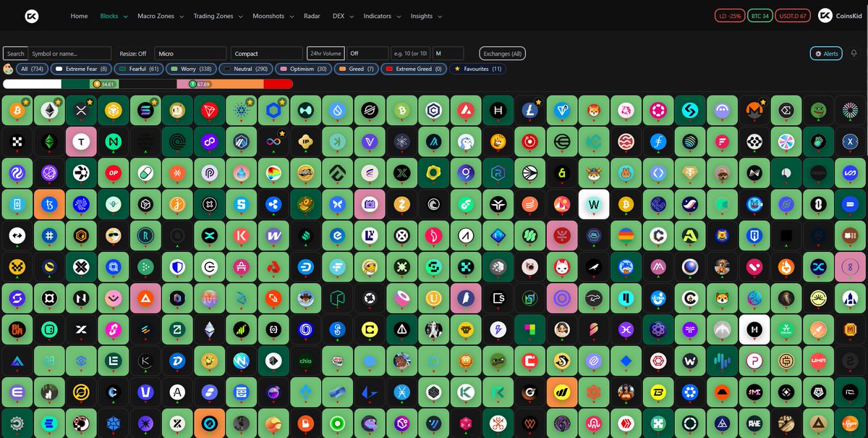
Task: Open the Litecoin block
Action: click(x=529, y=111)
